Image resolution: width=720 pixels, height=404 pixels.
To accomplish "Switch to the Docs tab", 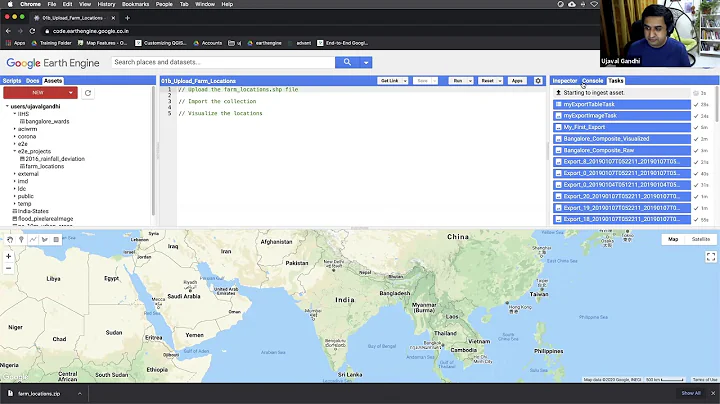I will tap(32, 81).
